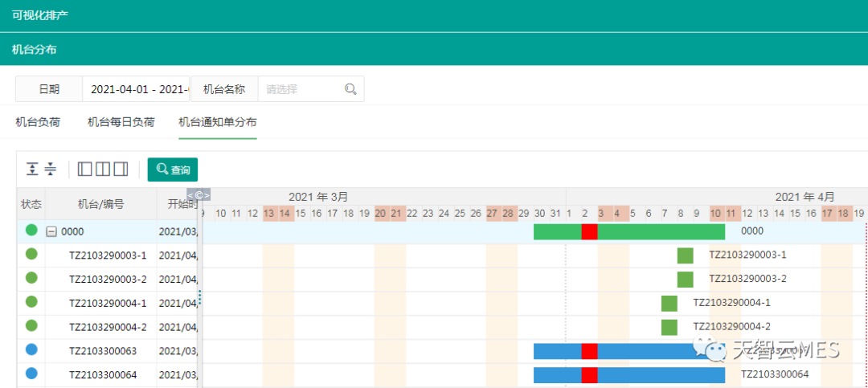Click the splitter's right arrow '>' control
The width and height of the screenshot is (868, 388).
point(207,195)
